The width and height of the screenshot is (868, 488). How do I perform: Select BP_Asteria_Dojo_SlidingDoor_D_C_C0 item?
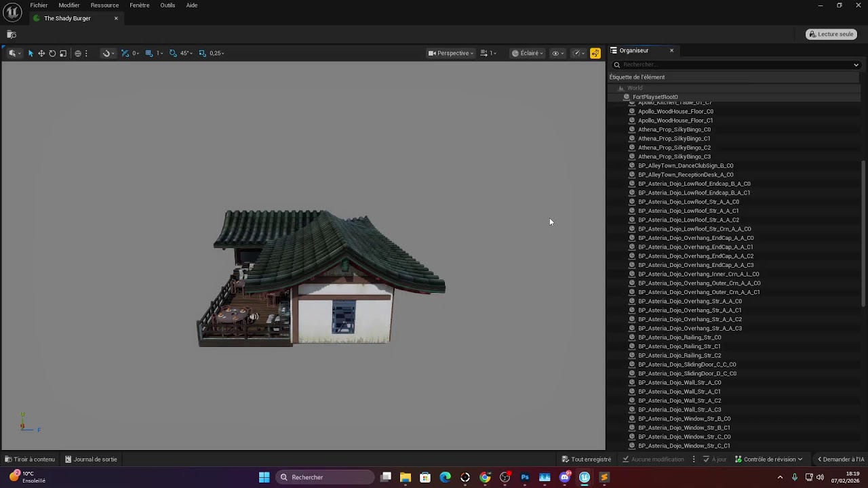(687, 373)
